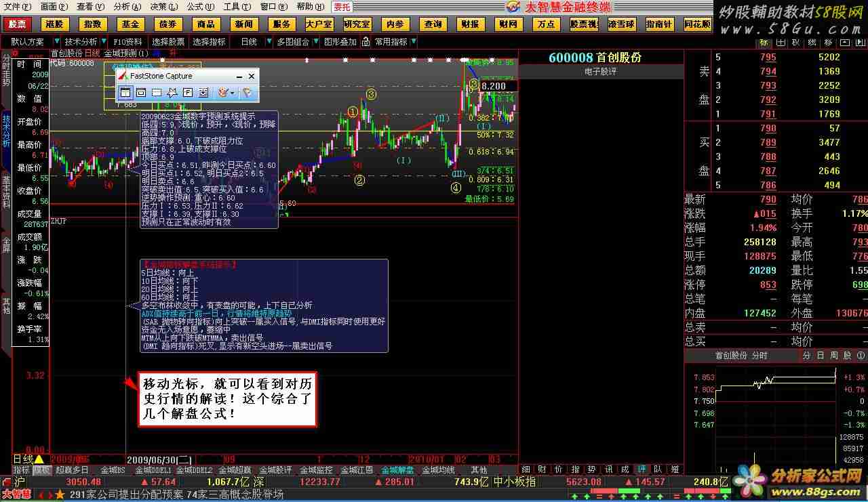Switch mini chart to 分 period
This screenshot has height=502, width=868.
806,355
